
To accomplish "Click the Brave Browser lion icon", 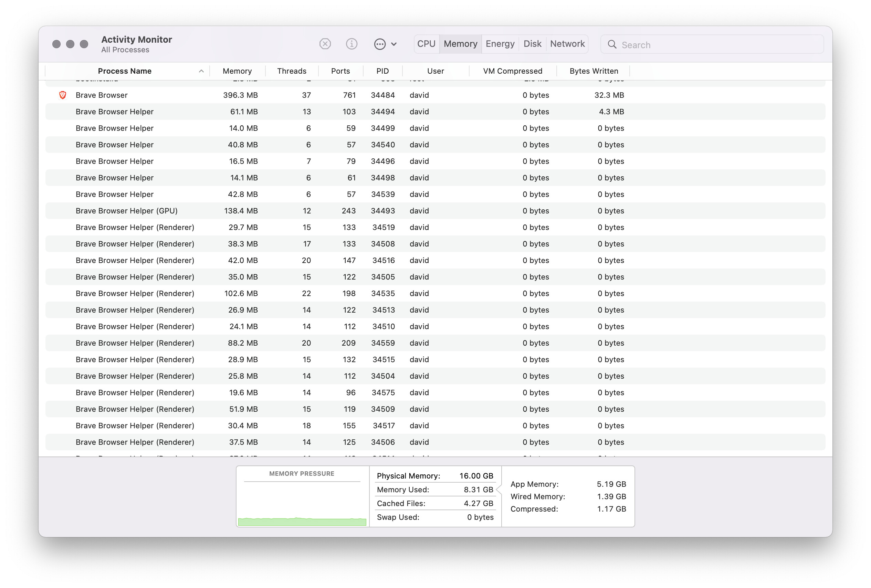I will click(x=63, y=95).
